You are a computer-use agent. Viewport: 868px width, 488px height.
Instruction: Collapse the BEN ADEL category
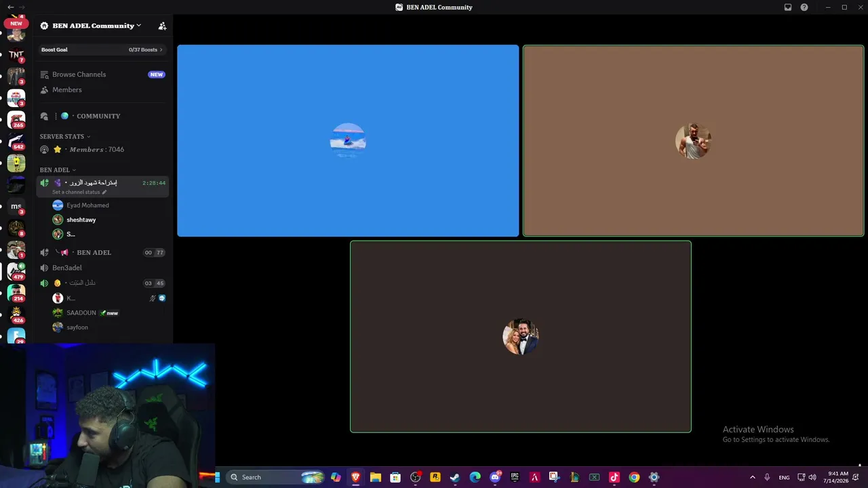coord(58,170)
